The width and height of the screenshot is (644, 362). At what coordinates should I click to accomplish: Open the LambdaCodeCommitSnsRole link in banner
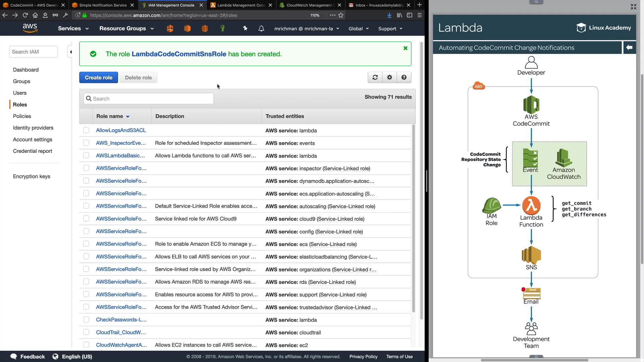click(179, 54)
